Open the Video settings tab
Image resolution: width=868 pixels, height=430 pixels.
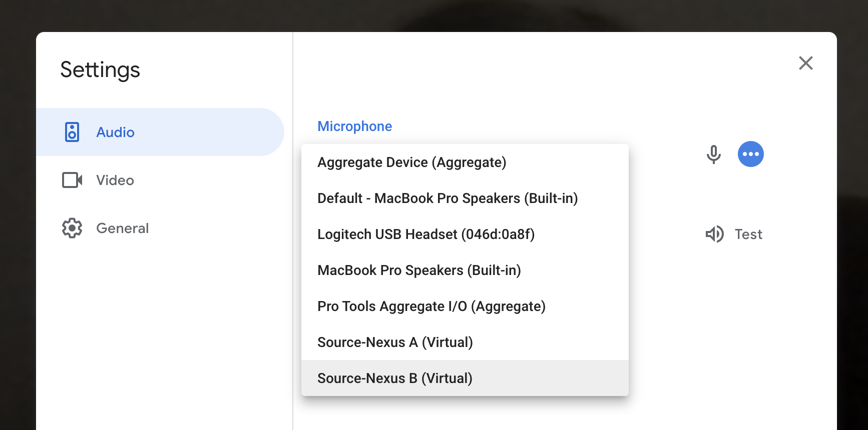pyautogui.click(x=115, y=180)
